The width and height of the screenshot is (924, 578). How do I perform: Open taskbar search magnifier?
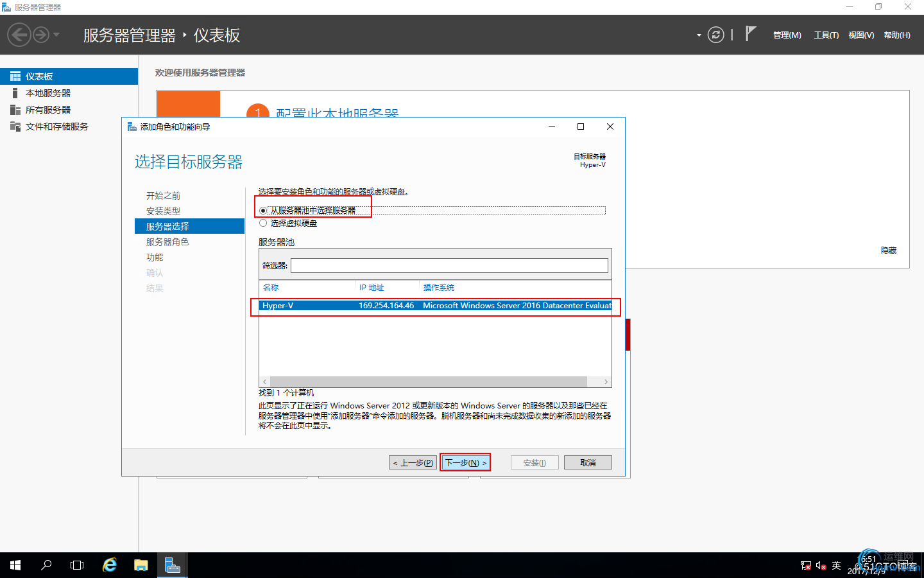click(x=46, y=565)
